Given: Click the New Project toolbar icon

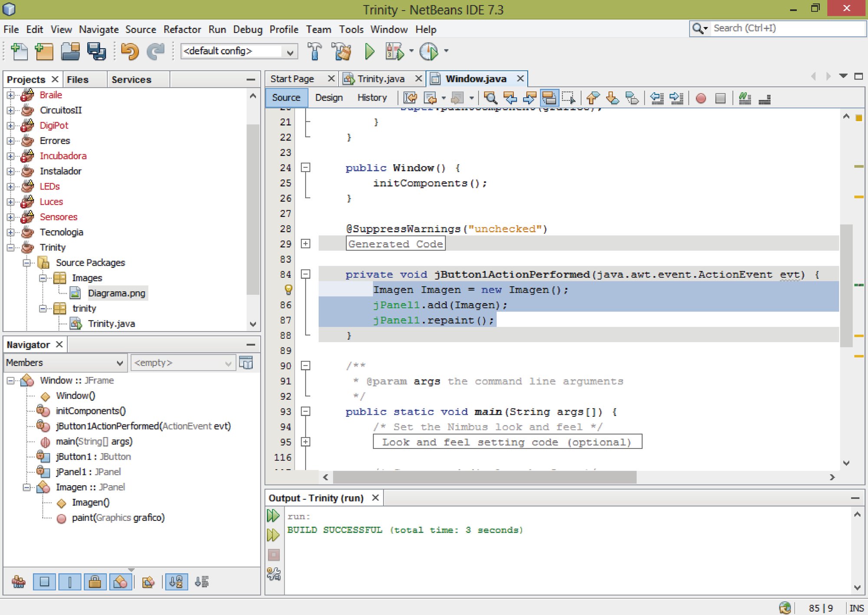Looking at the screenshot, I should pyautogui.click(x=44, y=52).
